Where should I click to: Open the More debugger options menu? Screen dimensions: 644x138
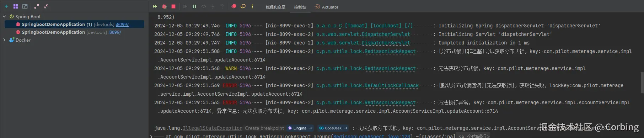(x=252, y=6)
